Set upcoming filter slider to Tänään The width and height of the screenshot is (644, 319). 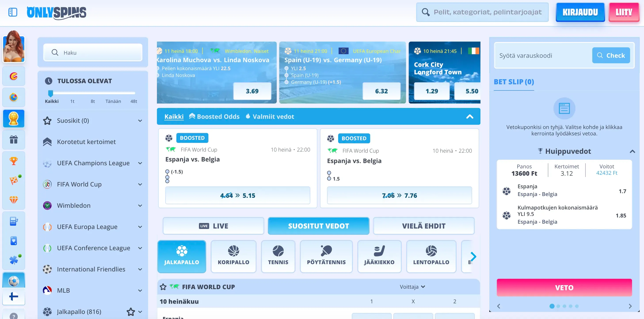[x=113, y=101]
